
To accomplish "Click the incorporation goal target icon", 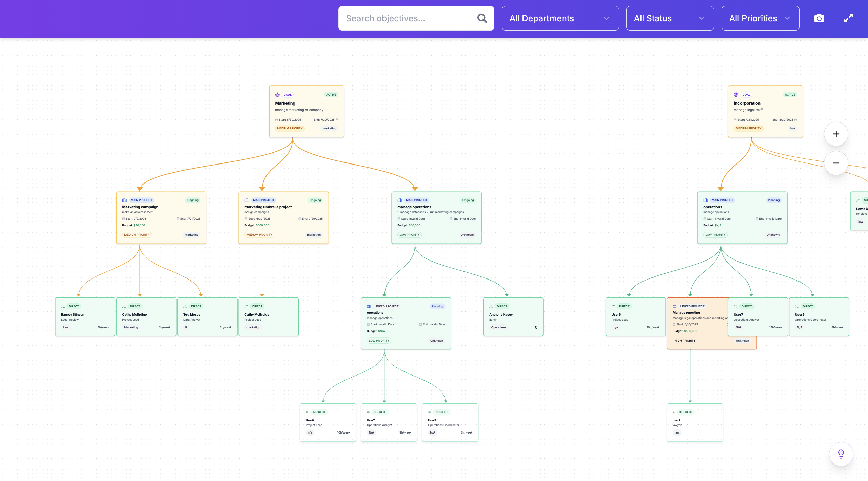I will pyautogui.click(x=736, y=95).
